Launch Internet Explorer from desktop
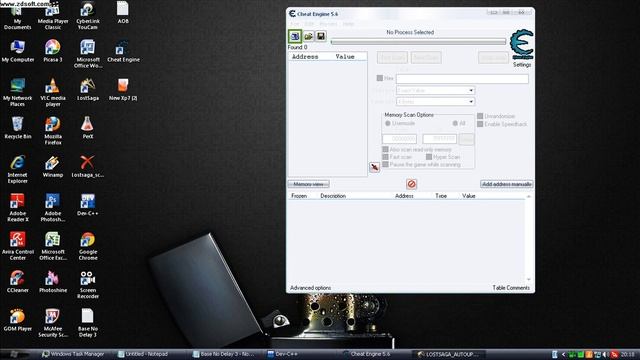This screenshot has height=360, width=640. pyautogui.click(x=18, y=169)
